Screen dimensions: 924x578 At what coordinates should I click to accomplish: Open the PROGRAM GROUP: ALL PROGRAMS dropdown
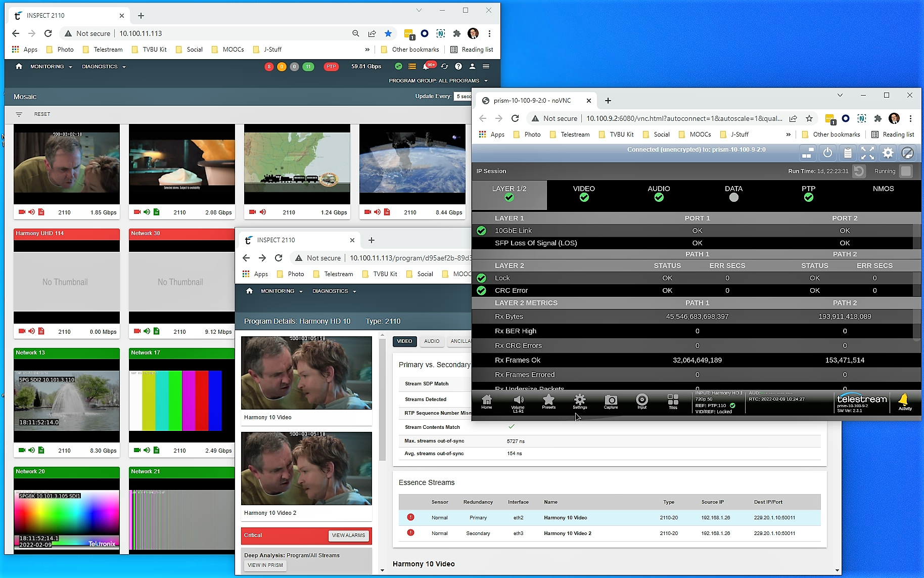coord(438,80)
